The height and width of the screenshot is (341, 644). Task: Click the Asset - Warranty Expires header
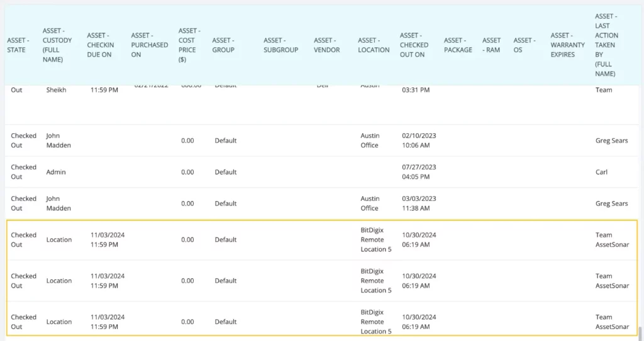(x=567, y=45)
